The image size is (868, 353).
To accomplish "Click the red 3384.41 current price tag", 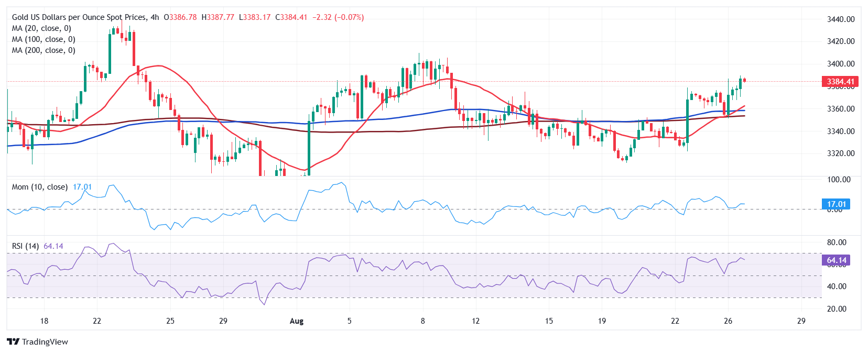I will pyautogui.click(x=840, y=81).
